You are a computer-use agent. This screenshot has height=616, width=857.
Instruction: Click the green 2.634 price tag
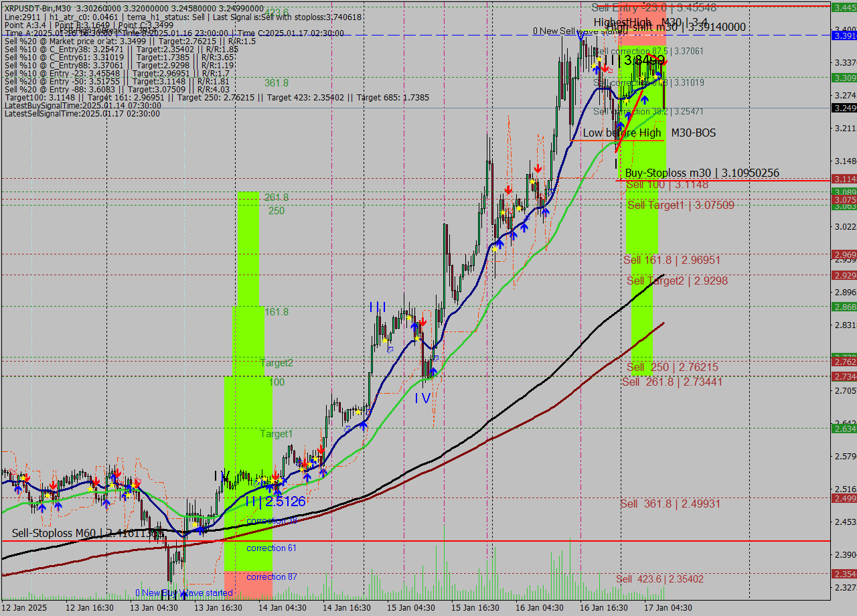tap(844, 429)
